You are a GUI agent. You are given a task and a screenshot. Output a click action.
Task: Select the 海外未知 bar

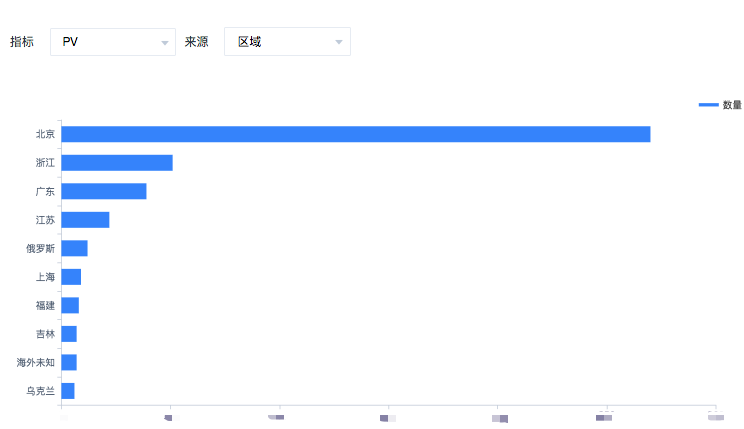(69, 362)
